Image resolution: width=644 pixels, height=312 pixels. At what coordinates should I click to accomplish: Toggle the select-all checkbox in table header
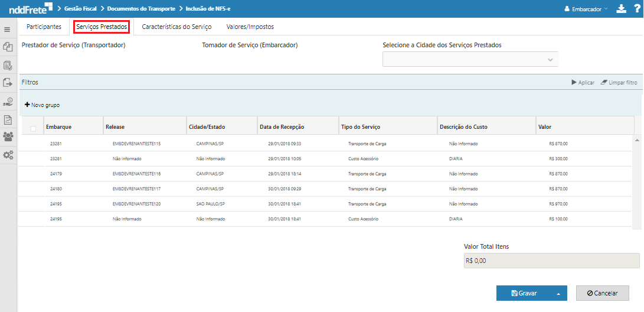pyautogui.click(x=33, y=128)
